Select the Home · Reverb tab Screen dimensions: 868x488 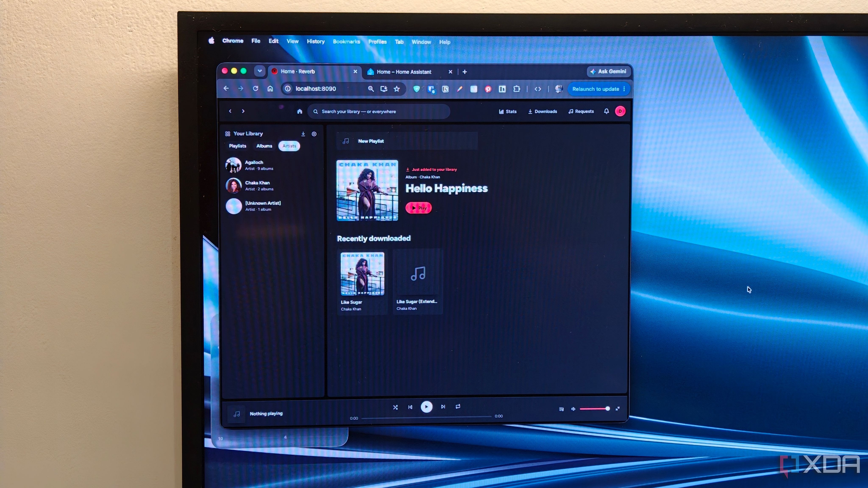click(315, 71)
